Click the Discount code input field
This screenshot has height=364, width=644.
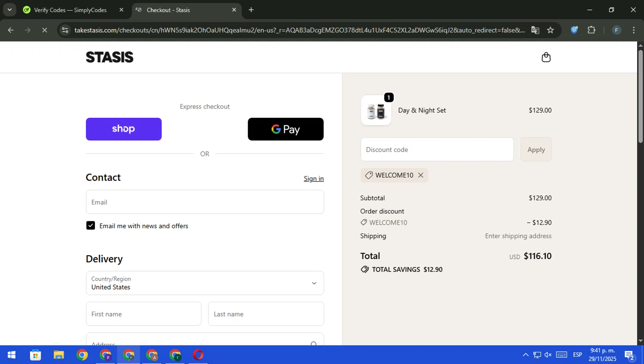coord(437,150)
